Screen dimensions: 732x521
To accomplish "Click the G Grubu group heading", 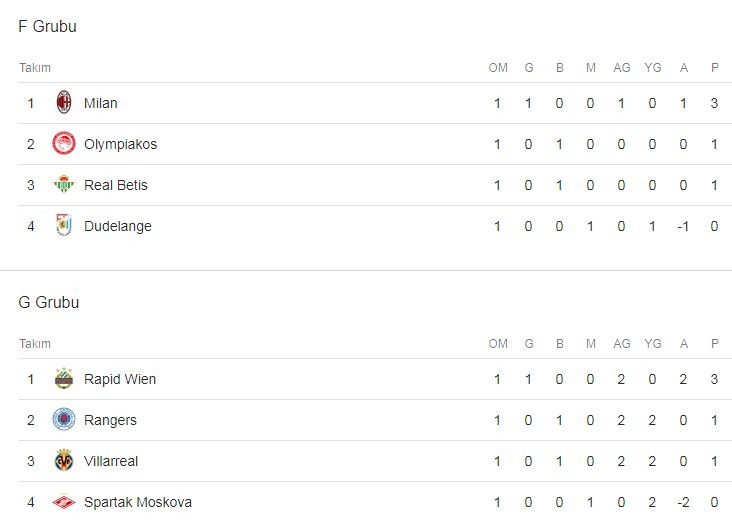I will [48, 302].
